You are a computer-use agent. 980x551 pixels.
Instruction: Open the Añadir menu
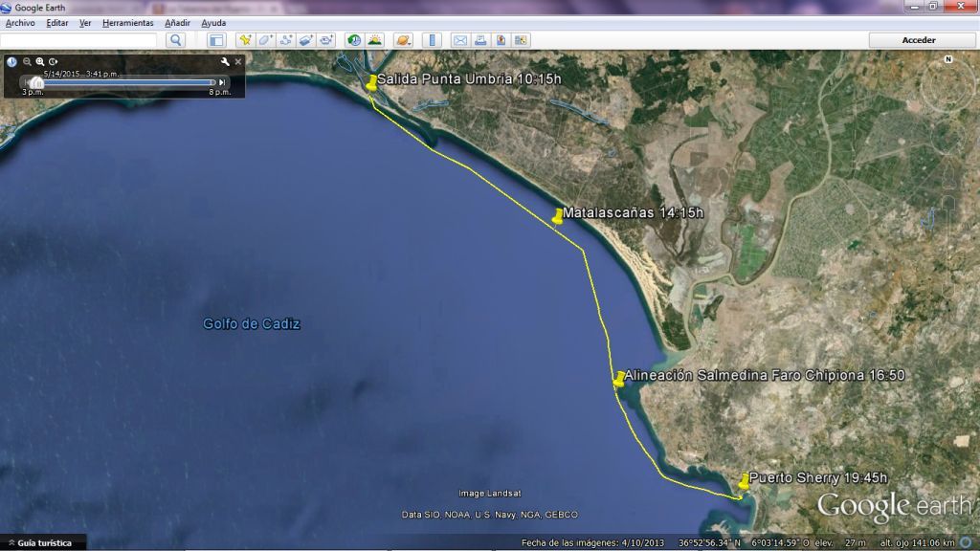pyautogui.click(x=177, y=23)
